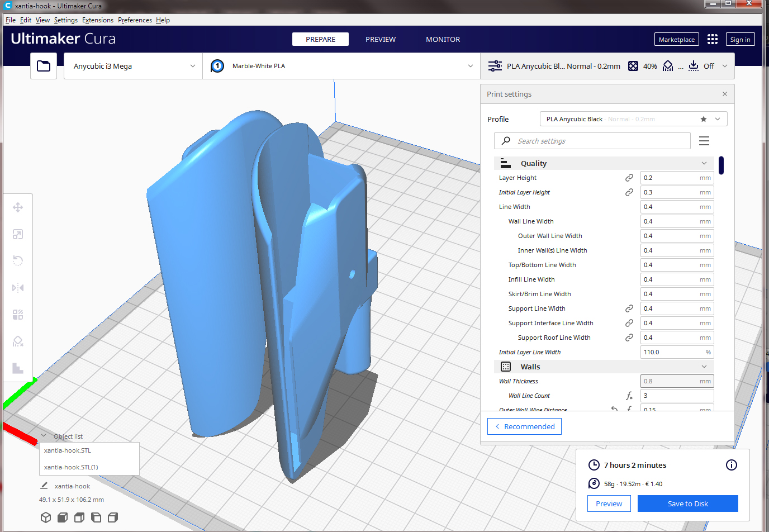Switch to 3D perspective view cube icon
Image resolution: width=769 pixels, height=532 pixels.
point(46,517)
